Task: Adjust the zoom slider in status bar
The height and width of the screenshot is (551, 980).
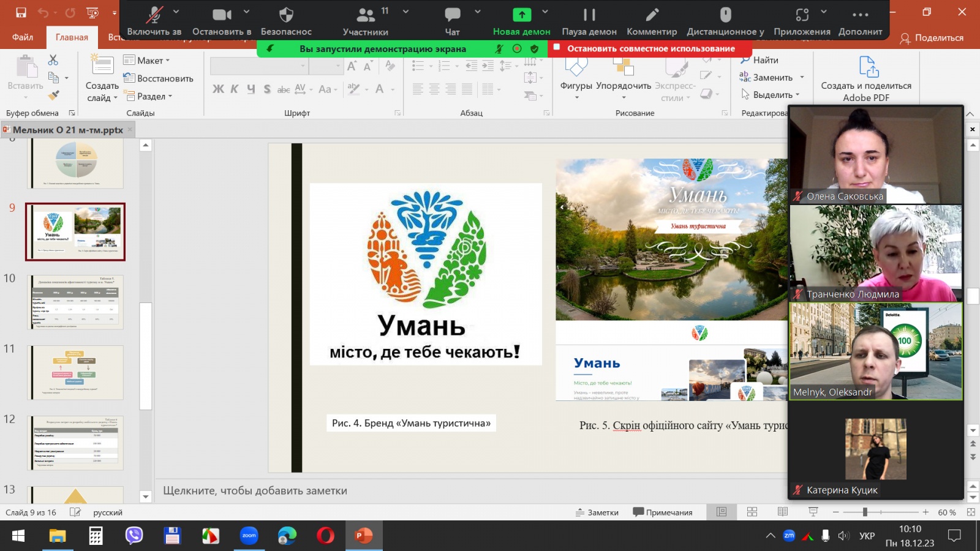Action: tap(865, 512)
